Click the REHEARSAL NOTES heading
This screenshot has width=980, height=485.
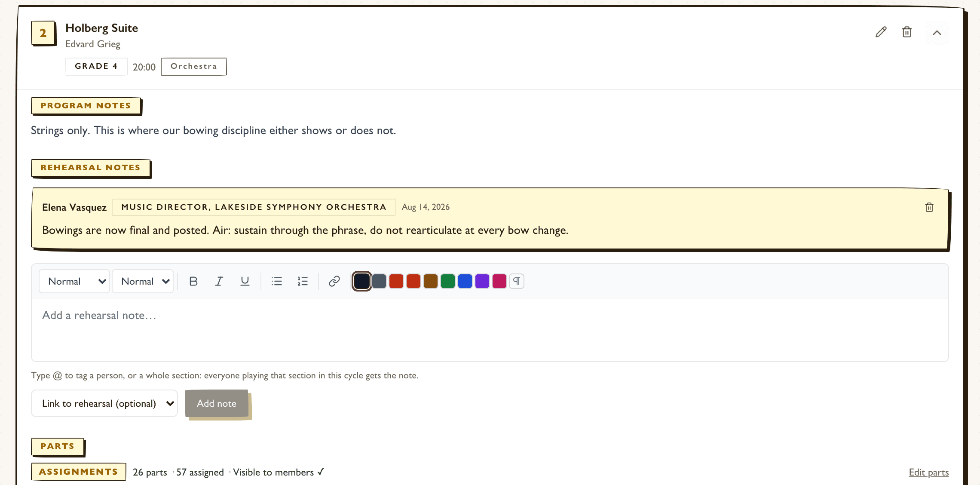[91, 168]
